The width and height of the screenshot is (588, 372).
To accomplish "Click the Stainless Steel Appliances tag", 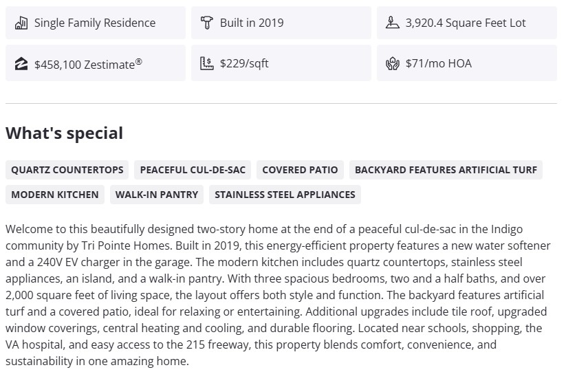I will pos(285,195).
